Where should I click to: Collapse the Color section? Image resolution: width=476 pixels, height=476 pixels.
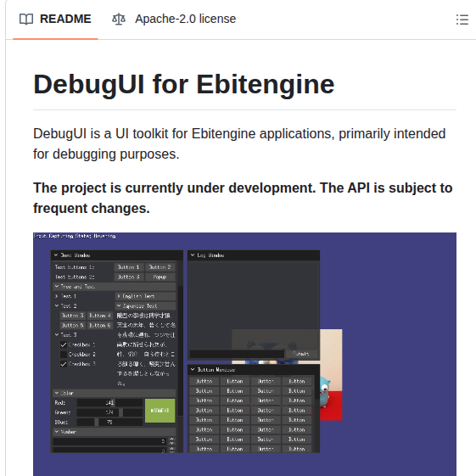[115, 393]
